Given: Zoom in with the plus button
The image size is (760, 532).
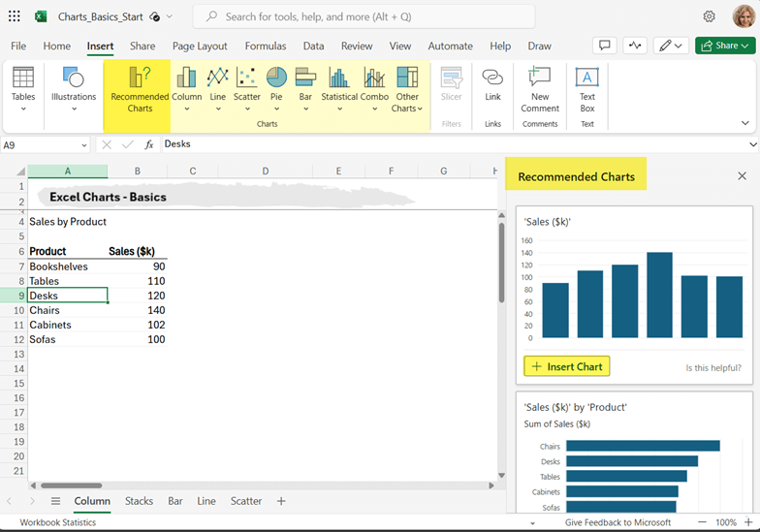Looking at the screenshot, I should [748, 522].
